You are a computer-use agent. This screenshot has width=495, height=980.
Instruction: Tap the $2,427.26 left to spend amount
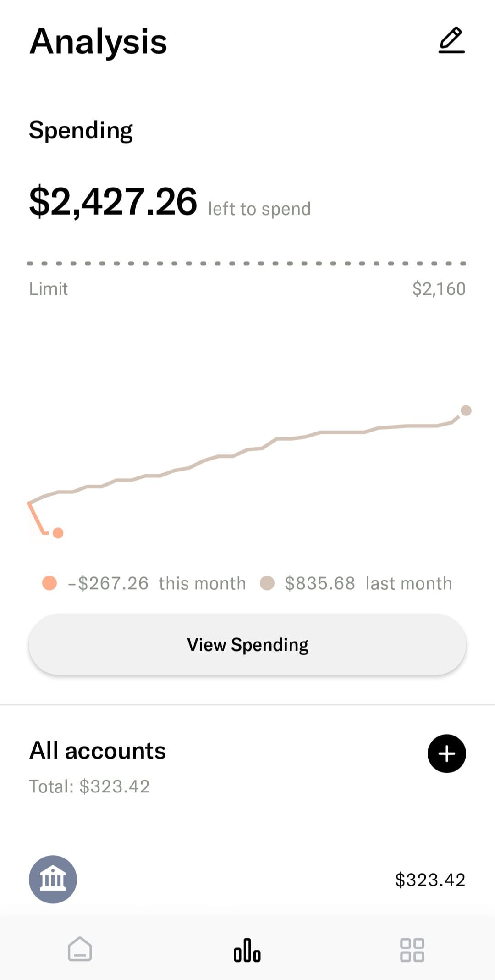(113, 201)
